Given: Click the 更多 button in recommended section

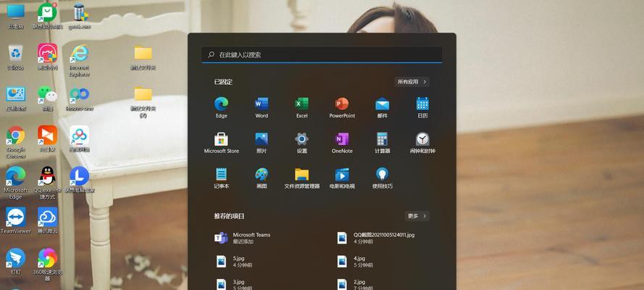Looking at the screenshot, I should (x=417, y=216).
